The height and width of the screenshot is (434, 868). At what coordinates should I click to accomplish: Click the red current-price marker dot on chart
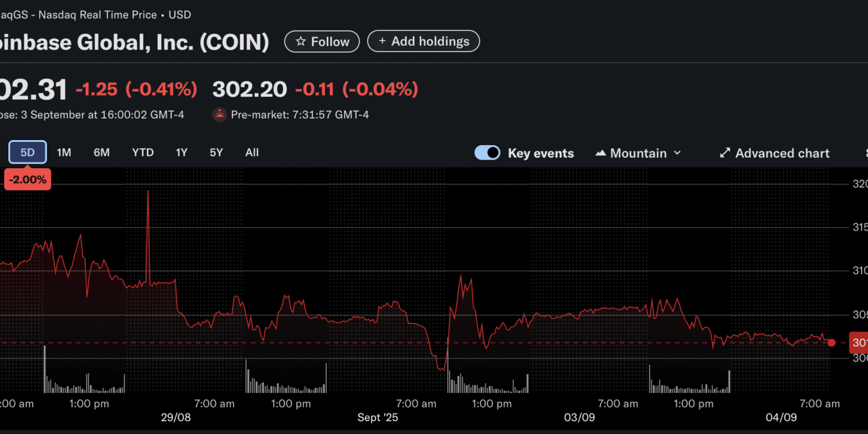click(x=831, y=342)
